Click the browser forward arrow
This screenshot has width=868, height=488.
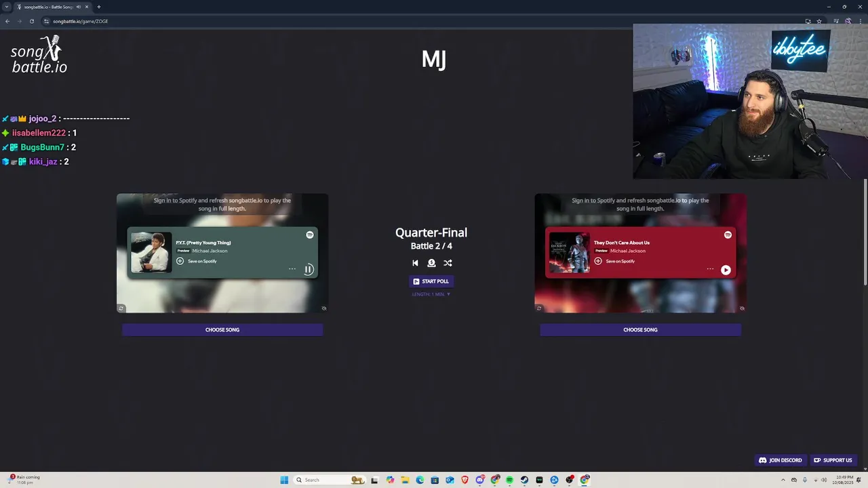[19, 21]
